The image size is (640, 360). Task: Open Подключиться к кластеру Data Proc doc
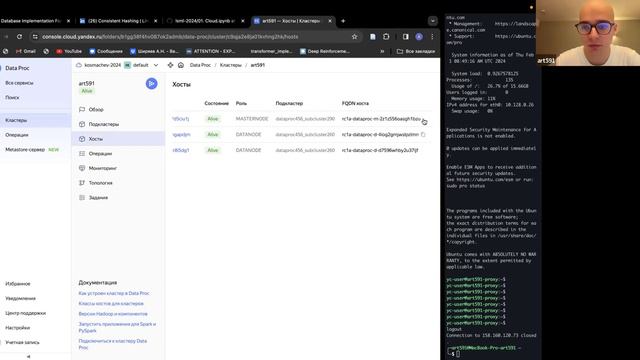coord(113,344)
